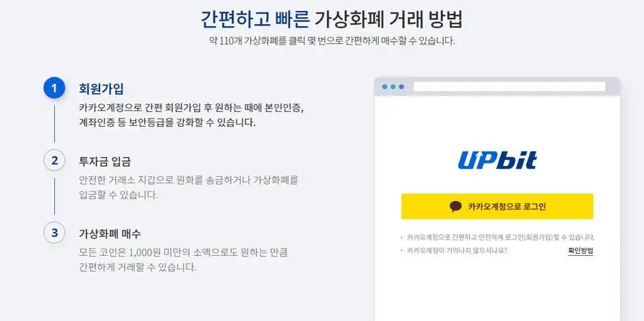Click the purple third browser window dot
The height and width of the screenshot is (321, 644).
pyautogui.click(x=401, y=86)
